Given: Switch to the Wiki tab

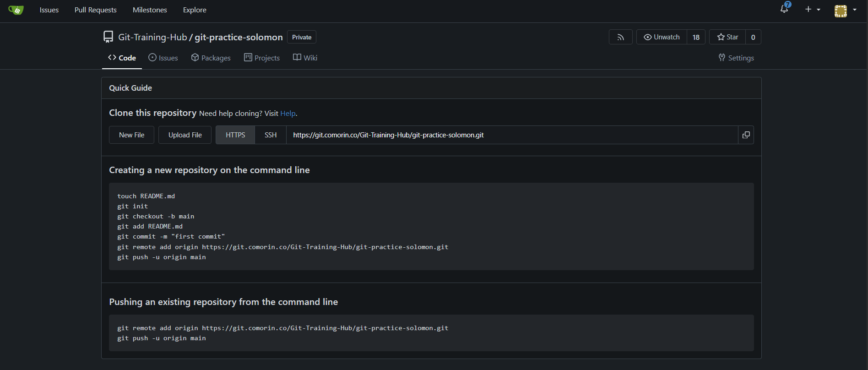Looking at the screenshot, I should [x=305, y=58].
